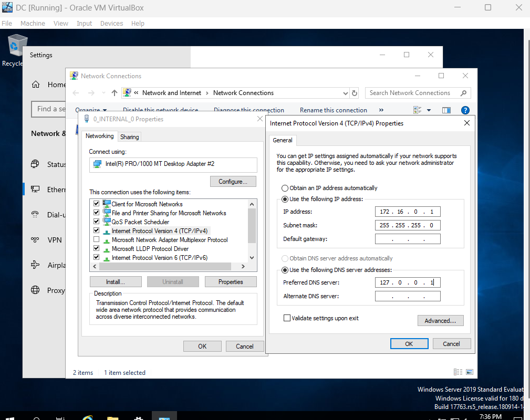Open the VirtualBox View menu
Viewport: 530px width, 420px height.
[61, 23]
